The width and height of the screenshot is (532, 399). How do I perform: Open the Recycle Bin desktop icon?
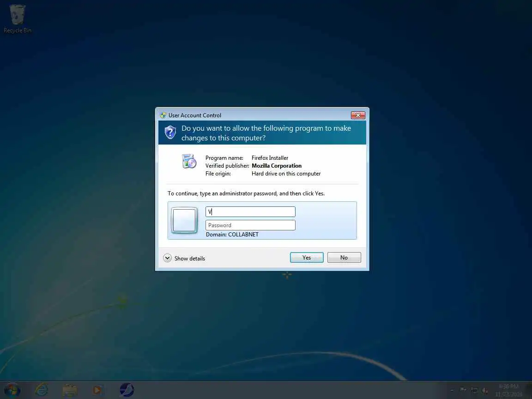(17, 19)
